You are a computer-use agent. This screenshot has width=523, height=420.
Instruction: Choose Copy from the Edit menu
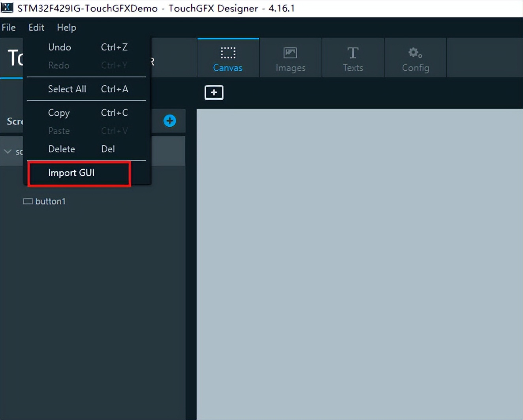[x=87, y=113]
